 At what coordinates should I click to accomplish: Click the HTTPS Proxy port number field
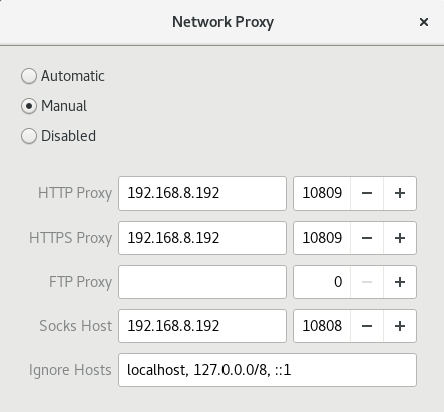point(322,238)
